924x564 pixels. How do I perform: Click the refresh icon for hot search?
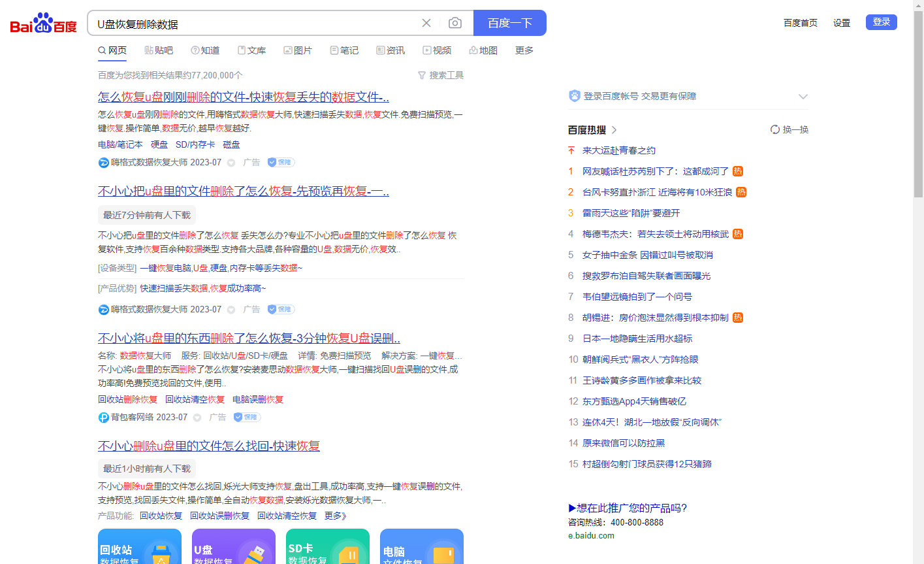(775, 129)
